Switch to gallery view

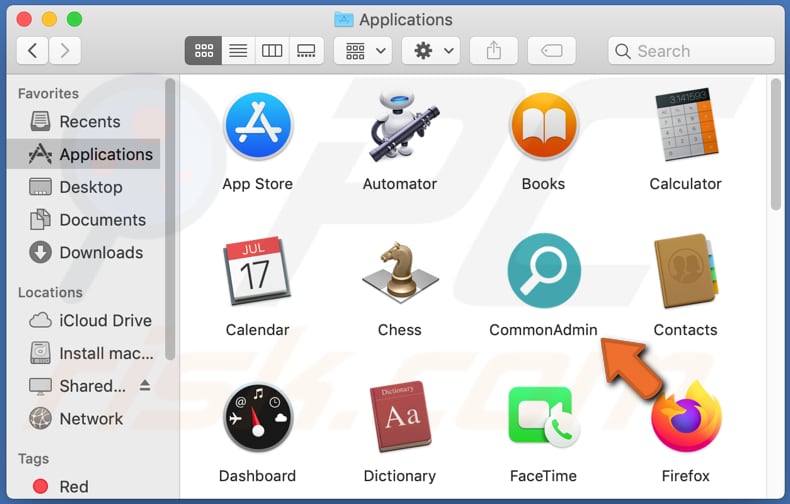(x=306, y=50)
